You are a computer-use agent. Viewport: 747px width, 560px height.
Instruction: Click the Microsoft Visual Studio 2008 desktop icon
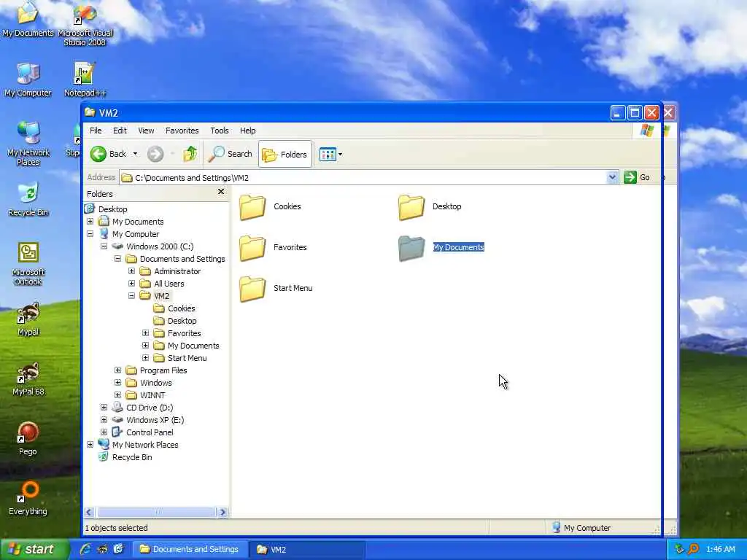[x=85, y=25]
